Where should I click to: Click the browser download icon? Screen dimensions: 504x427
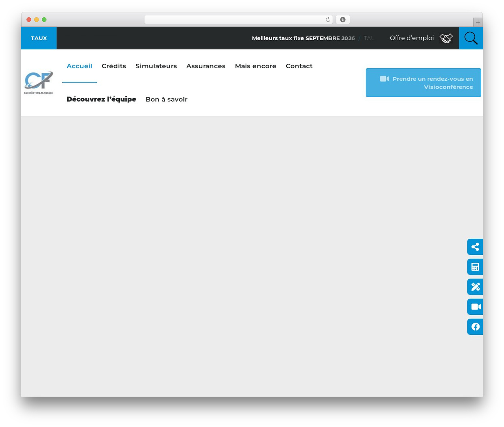tap(343, 20)
